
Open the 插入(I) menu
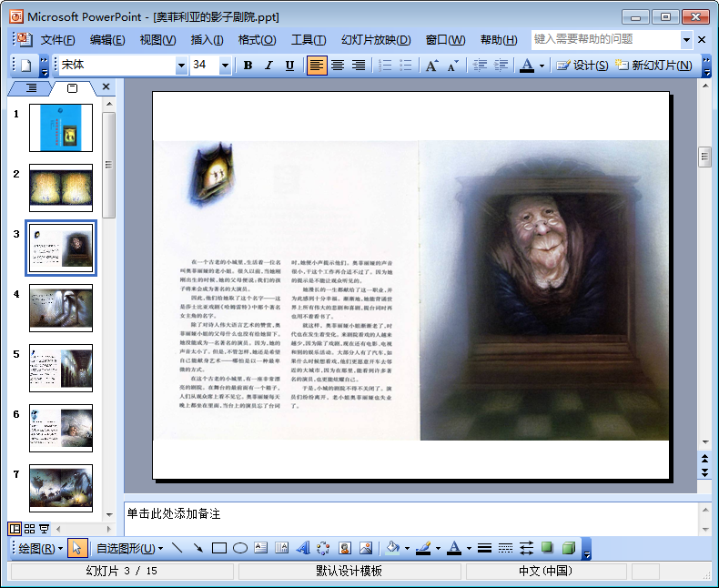[x=207, y=40]
